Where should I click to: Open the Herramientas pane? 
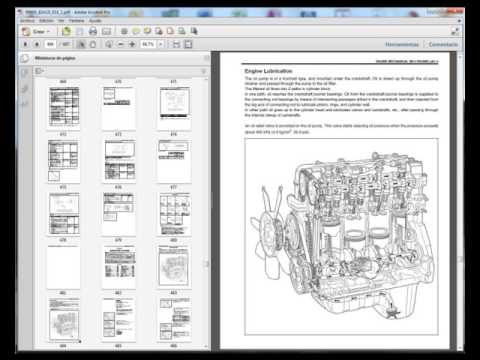(x=402, y=44)
